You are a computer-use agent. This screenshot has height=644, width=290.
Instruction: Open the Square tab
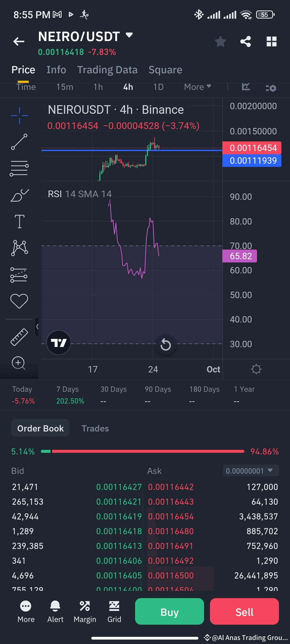(x=165, y=70)
